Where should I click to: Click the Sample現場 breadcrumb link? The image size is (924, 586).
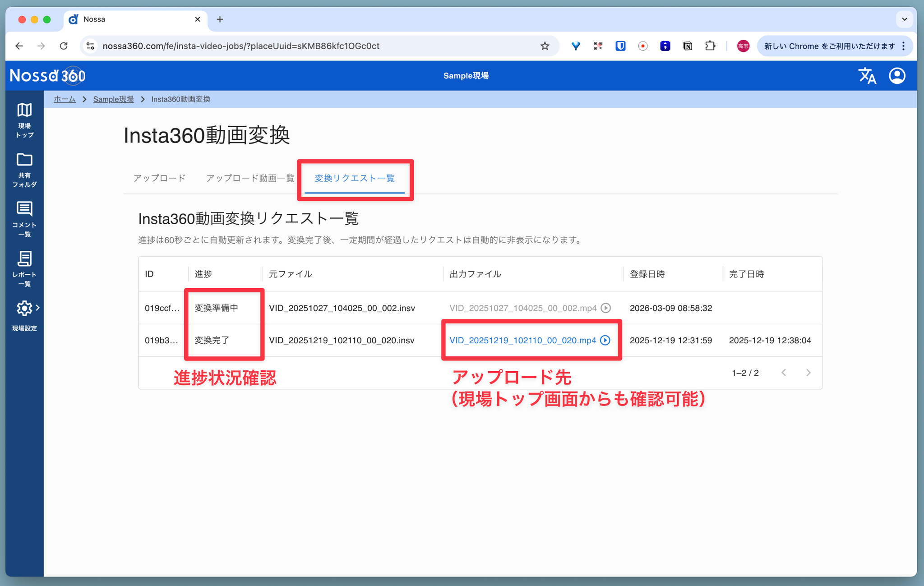point(113,99)
